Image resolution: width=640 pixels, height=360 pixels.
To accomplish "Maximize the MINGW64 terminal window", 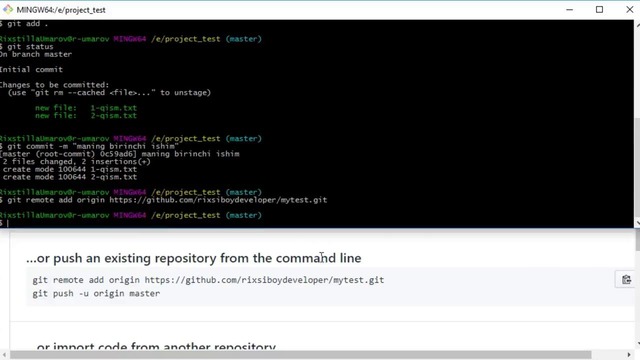I will tap(599, 9).
